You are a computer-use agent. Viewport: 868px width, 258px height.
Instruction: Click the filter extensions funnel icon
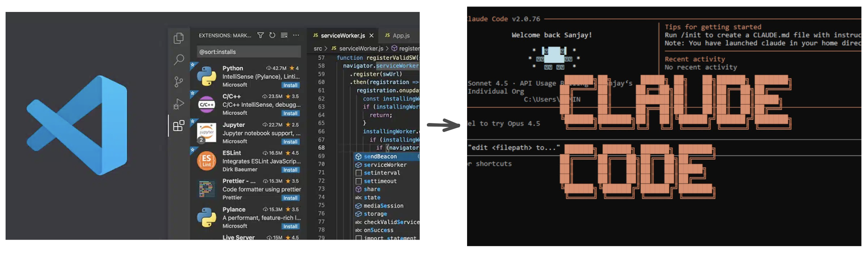(x=260, y=35)
